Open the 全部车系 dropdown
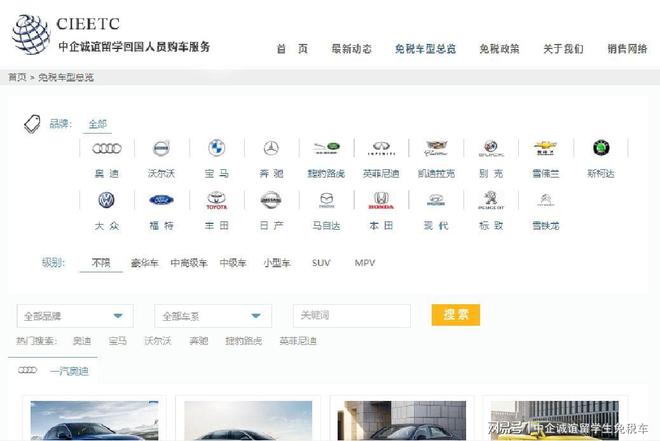The width and height of the screenshot is (660, 441). (x=213, y=316)
